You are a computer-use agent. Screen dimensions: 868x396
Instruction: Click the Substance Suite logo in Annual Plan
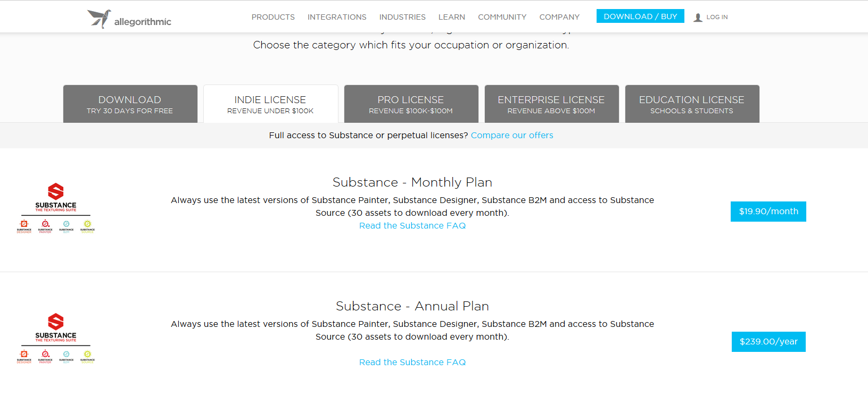(x=56, y=328)
